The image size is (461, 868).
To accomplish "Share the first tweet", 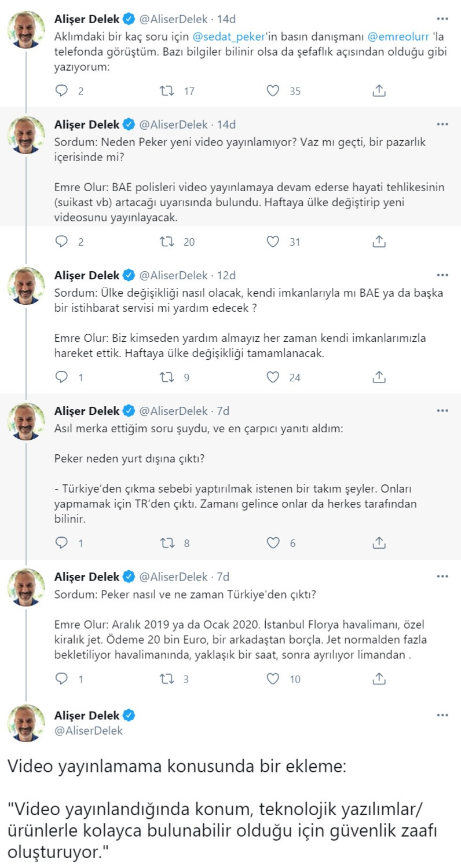I will (380, 90).
